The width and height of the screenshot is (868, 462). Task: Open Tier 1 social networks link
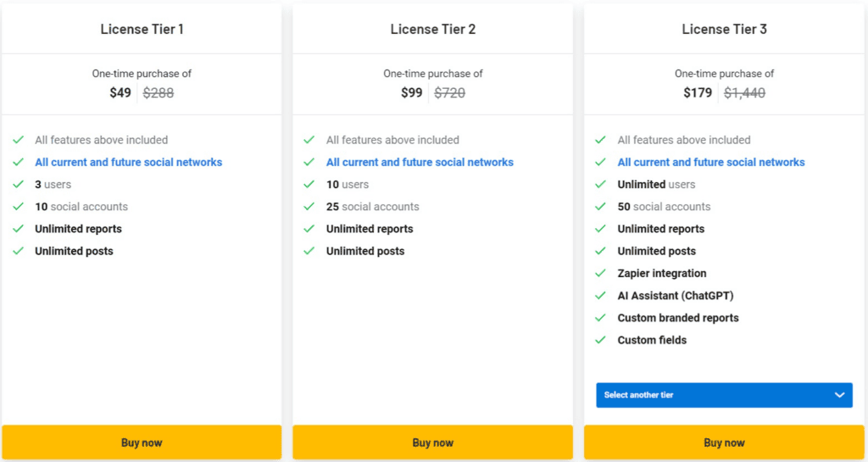click(128, 162)
